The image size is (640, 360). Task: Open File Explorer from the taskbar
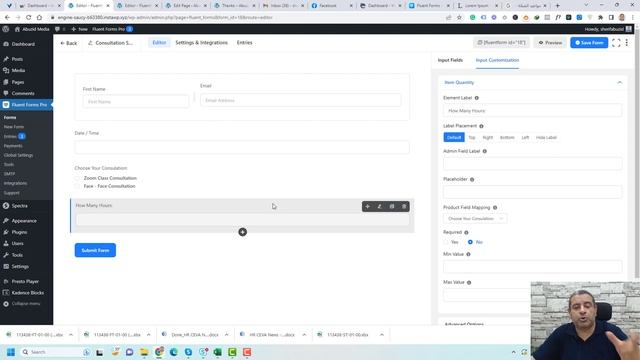(x=144, y=352)
